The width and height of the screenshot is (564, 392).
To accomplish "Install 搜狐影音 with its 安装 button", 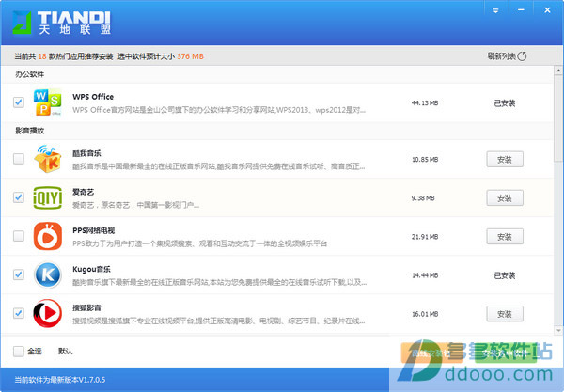I will coord(505,314).
